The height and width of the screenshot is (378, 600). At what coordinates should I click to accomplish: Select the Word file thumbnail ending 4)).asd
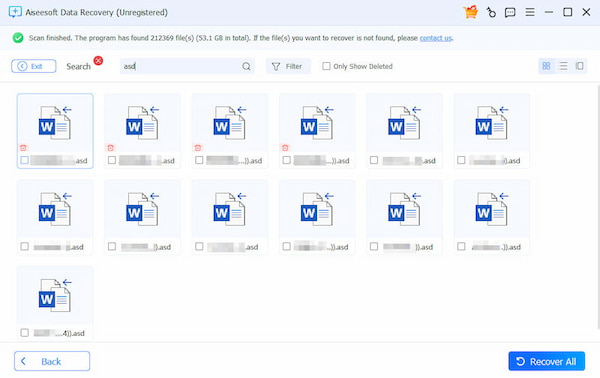coord(55,295)
